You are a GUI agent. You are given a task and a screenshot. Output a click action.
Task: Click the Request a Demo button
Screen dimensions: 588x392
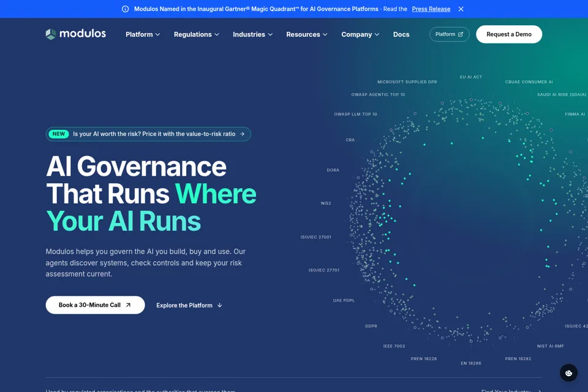pos(509,34)
